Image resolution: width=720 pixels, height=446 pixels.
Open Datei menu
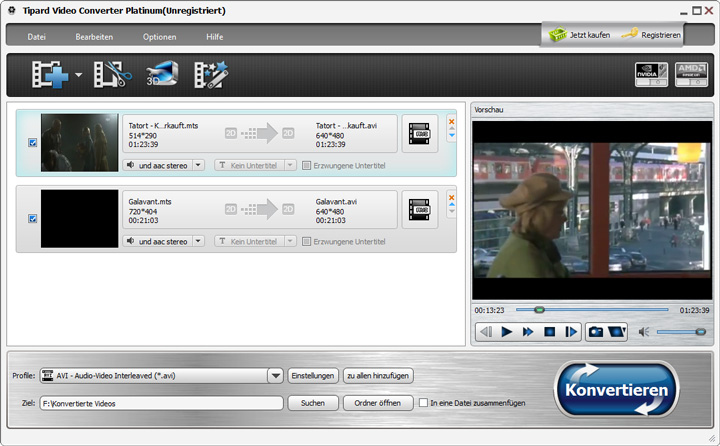coord(36,37)
